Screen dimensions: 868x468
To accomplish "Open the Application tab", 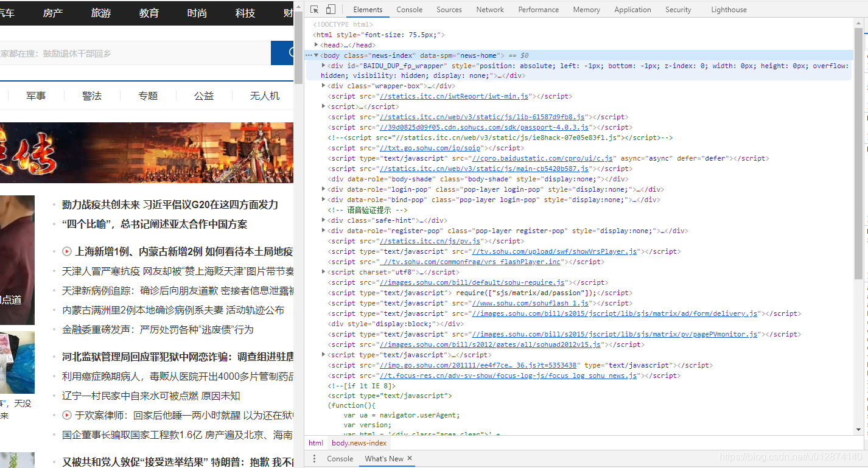I will (x=632, y=10).
